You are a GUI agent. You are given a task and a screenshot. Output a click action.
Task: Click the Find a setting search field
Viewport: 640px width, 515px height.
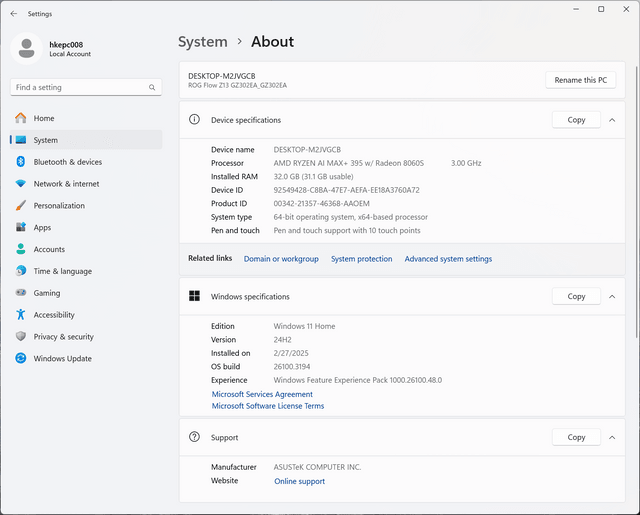coord(86,87)
